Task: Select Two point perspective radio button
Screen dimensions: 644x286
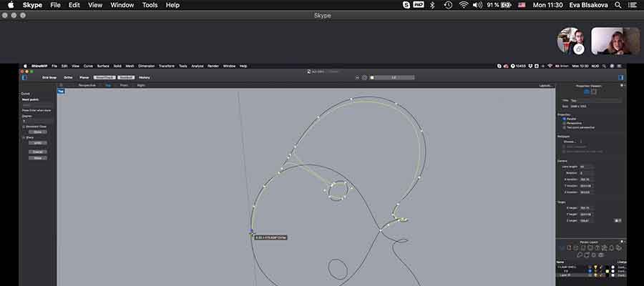Action: (565, 127)
